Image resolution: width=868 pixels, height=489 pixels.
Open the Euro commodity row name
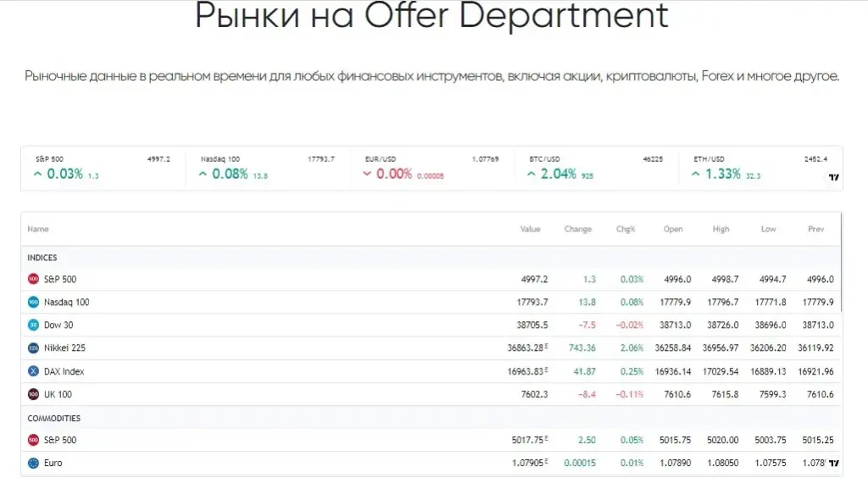pos(53,463)
